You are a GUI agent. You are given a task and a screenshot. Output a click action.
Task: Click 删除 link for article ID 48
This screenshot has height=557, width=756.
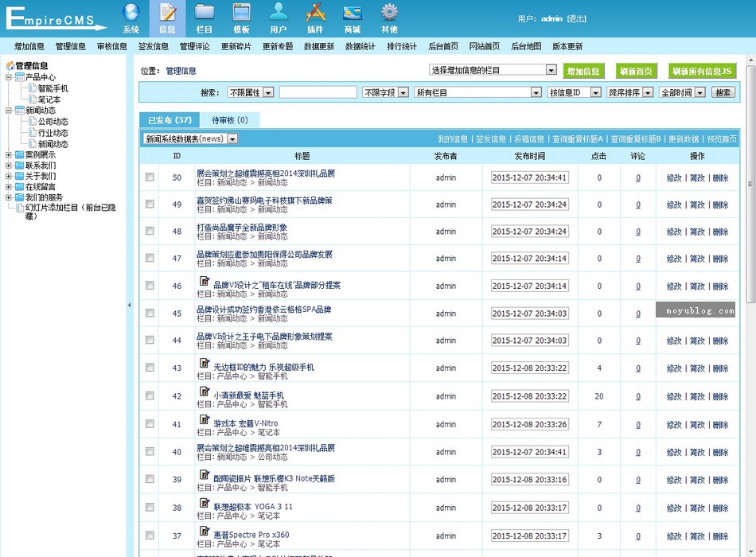720,232
